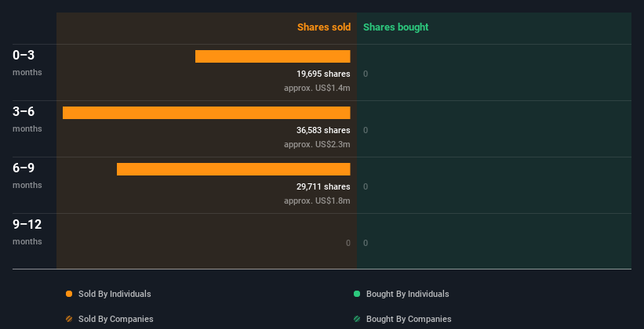Click the 3–6 months sold bar
The image size is (644, 329).
pos(206,113)
